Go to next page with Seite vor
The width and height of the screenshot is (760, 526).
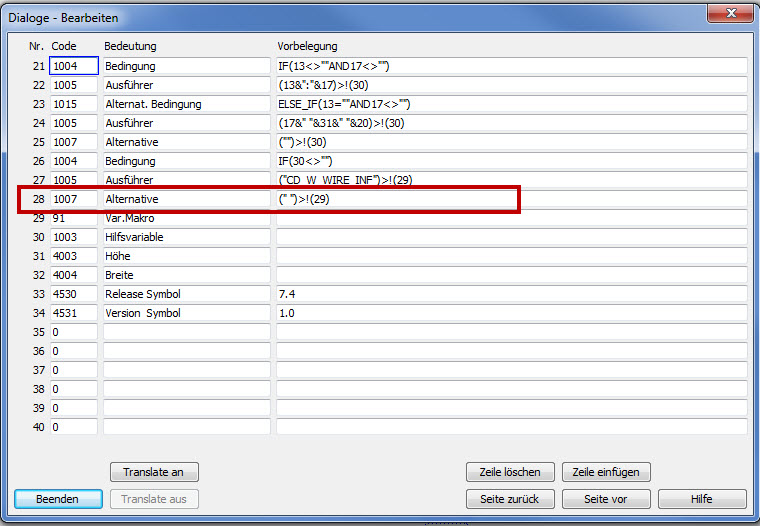[606, 499]
